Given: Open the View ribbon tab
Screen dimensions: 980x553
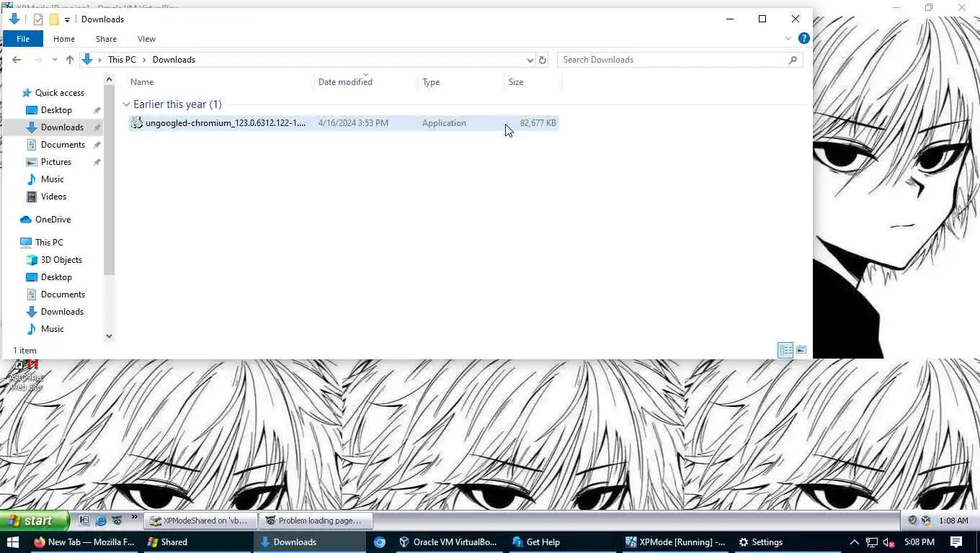Looking at the screenshot, I should [146, 39].
